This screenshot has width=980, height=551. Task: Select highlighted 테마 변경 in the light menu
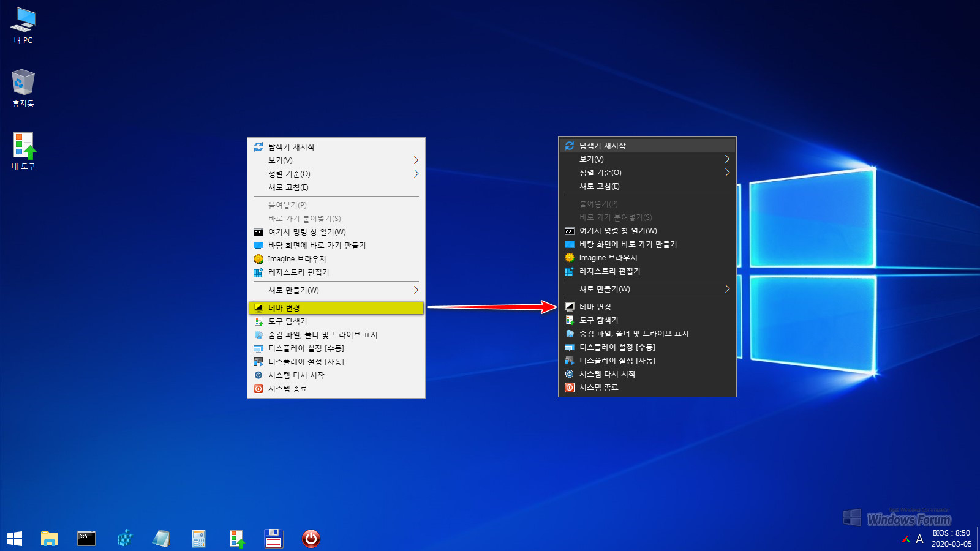336,308
